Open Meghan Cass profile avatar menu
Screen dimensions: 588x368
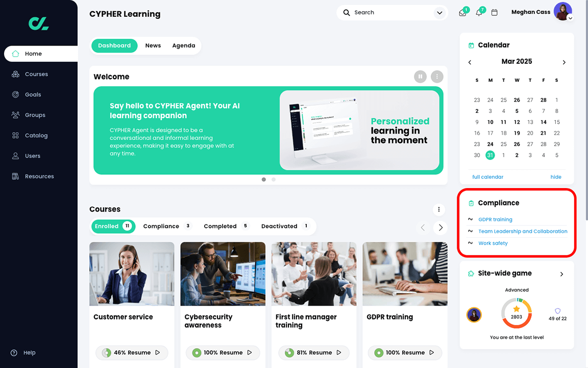coord(563,11)
